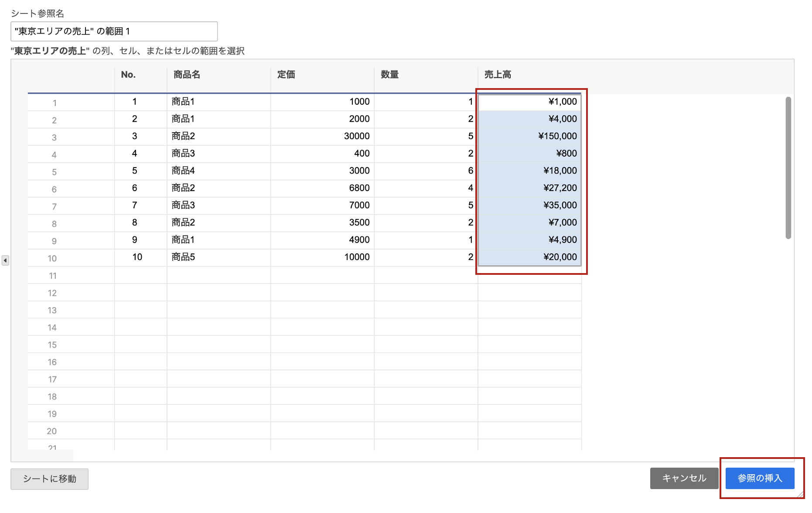
Task: Select row number 11 header
Action: click(x=71, y=275)
